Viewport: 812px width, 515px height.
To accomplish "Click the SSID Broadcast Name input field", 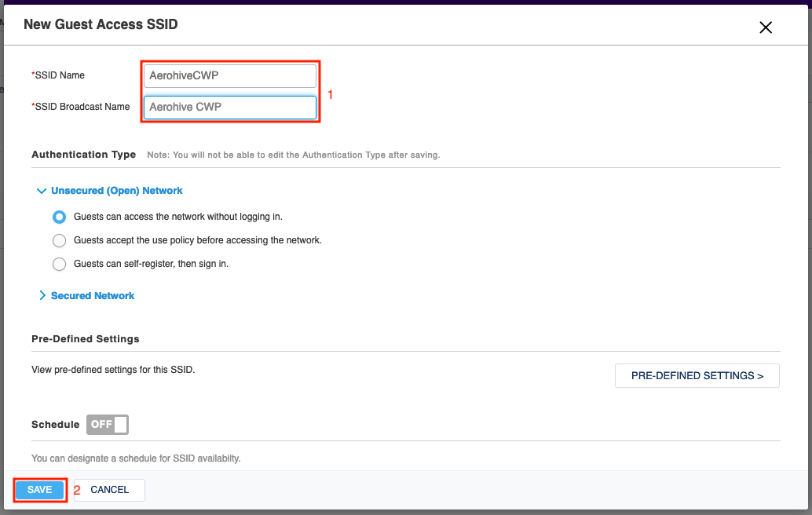I will [230, 107].
